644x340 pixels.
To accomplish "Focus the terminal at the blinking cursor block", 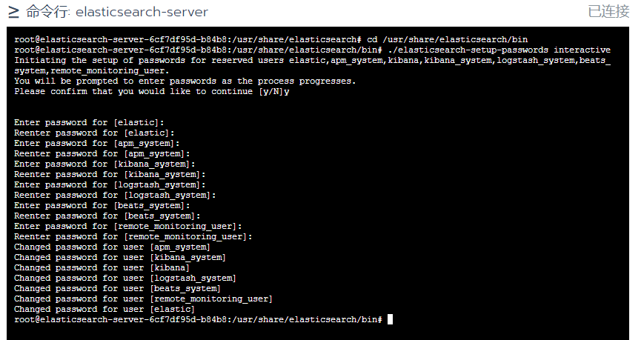I will coord(390,319).
